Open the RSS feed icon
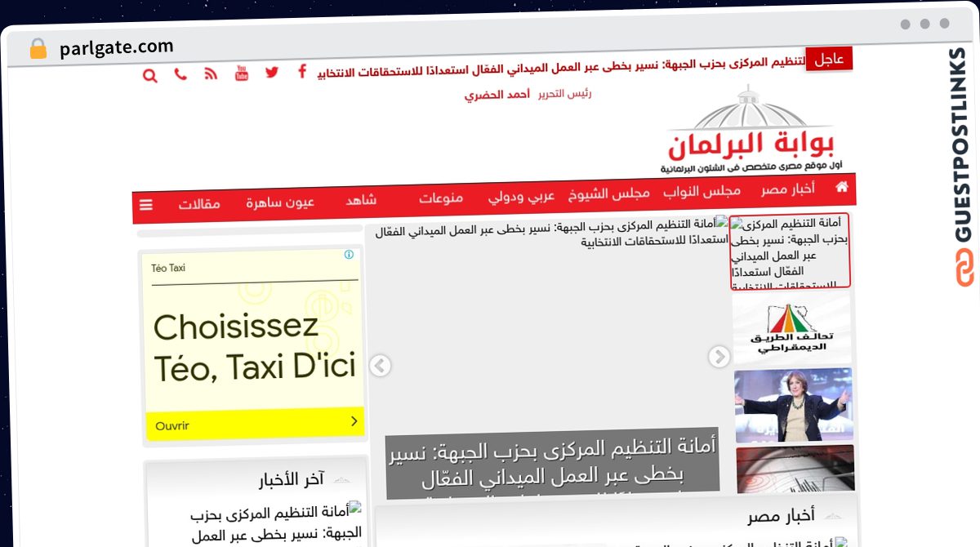This screenshot has height=547, width=980. coord(211,73)
